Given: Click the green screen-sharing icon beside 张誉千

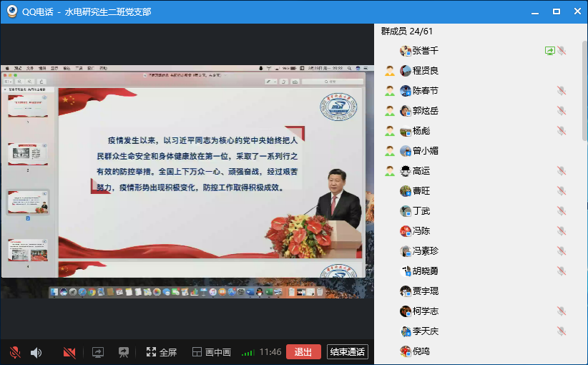Looking at the screenshot, I should point(549,51).
